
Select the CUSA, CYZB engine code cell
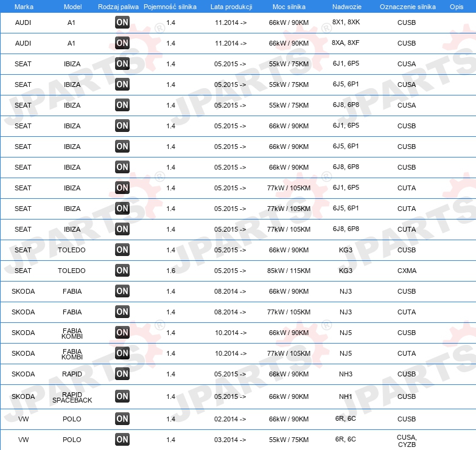[x=407, y=441]
